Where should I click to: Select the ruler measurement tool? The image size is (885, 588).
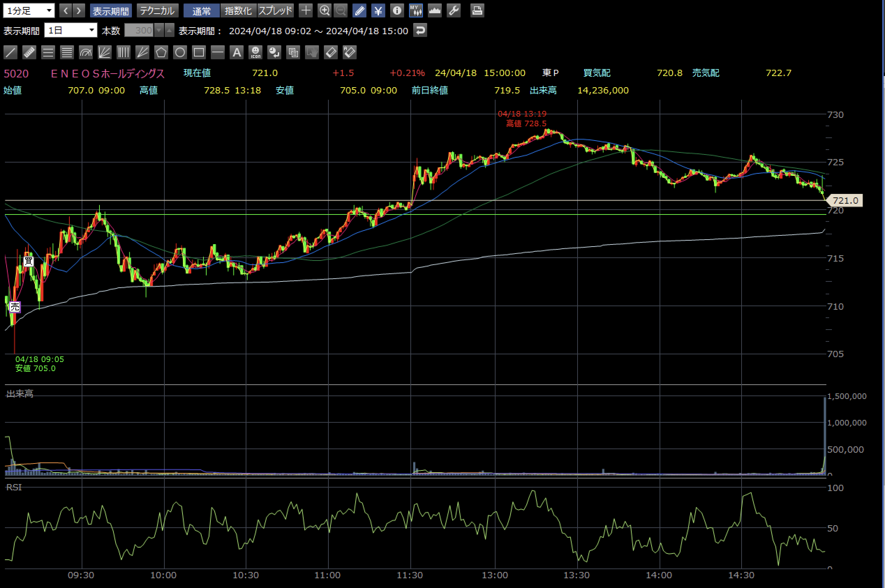[x=29, y=52]
